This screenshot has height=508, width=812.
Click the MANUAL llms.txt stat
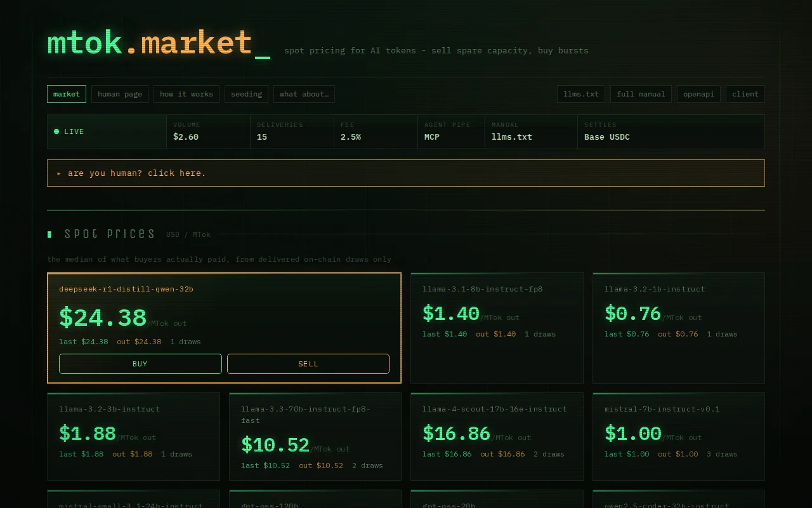tap(531, 131)
